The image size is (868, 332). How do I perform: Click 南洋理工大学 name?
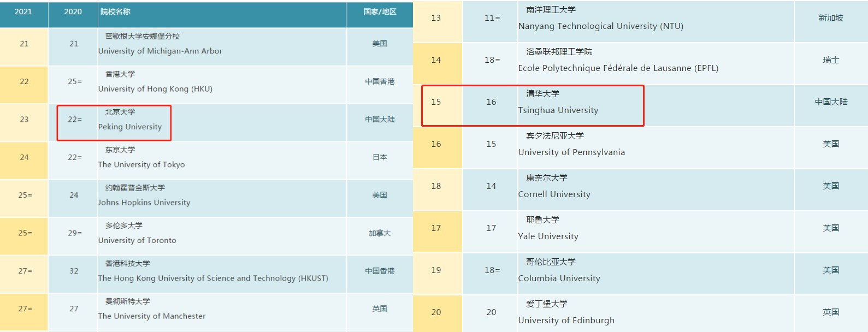tap(551, 10)
